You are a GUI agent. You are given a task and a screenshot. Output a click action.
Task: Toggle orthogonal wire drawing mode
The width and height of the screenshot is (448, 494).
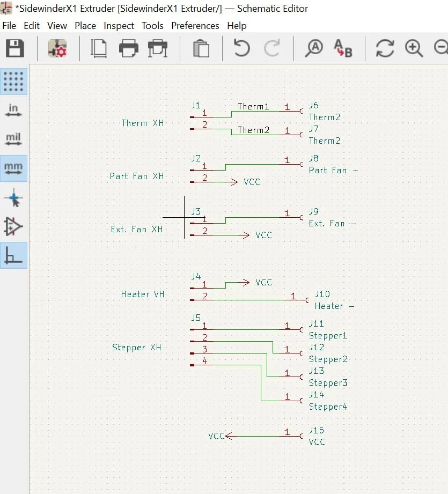coord(13,255)
